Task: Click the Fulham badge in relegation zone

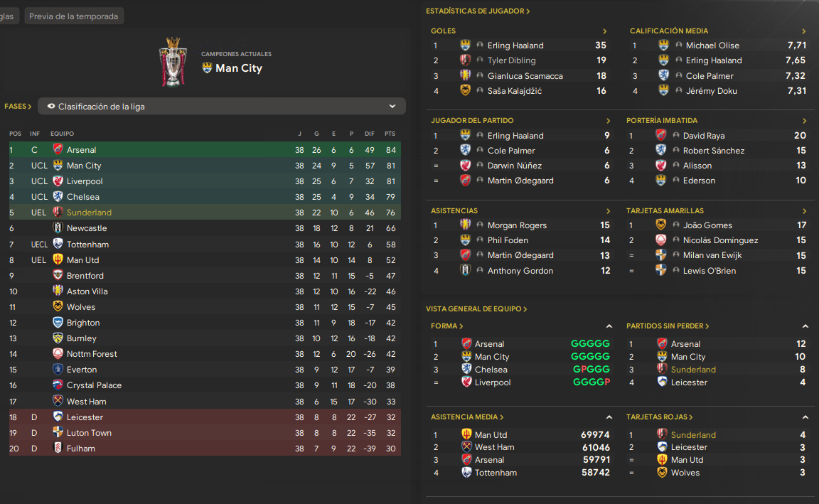Action: point(58,448)
